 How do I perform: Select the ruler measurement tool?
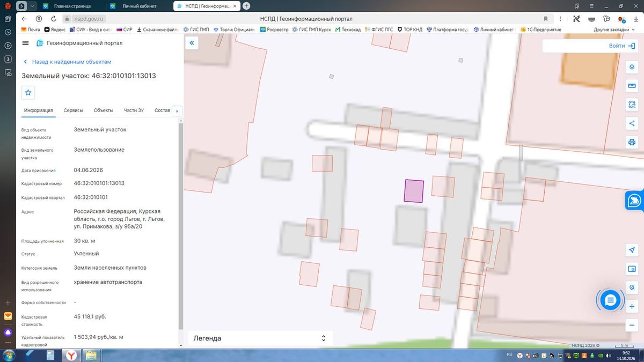coord(632,86)
